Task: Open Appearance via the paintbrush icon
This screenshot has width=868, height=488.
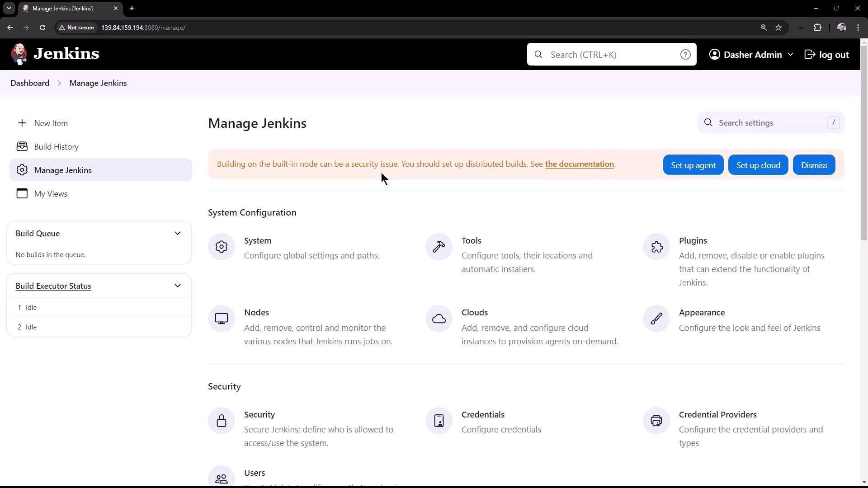Action: tap(656, 319)
